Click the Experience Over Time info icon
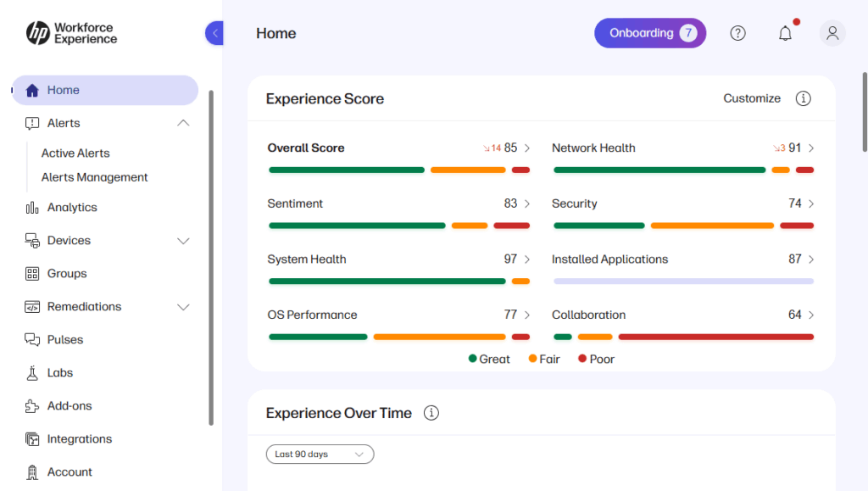Image resolution: width=868 pixels, height=491 pixels. [431, 413]
